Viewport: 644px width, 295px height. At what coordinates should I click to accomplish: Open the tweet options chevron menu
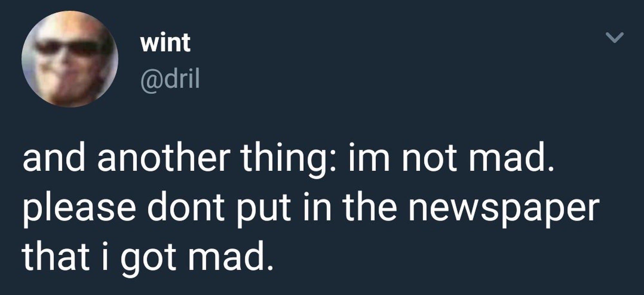(x=615, y=37)
